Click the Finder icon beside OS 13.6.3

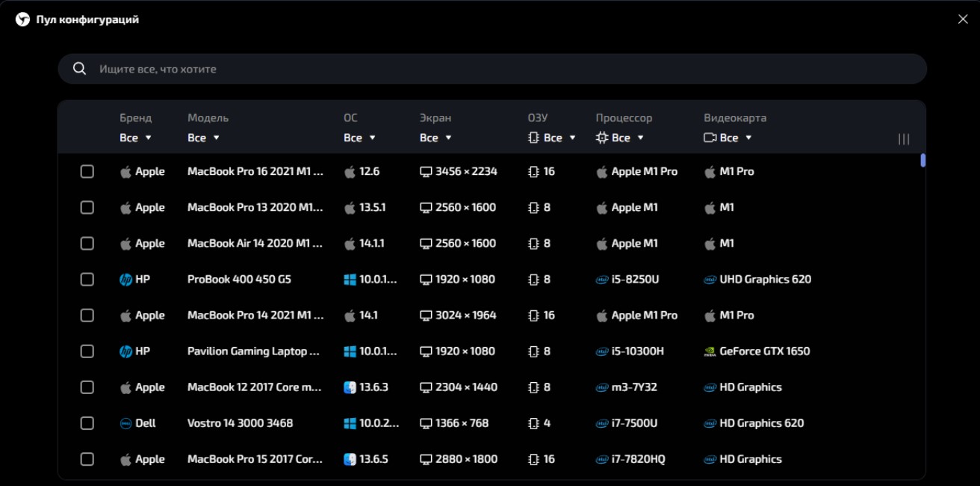point(350,387)
